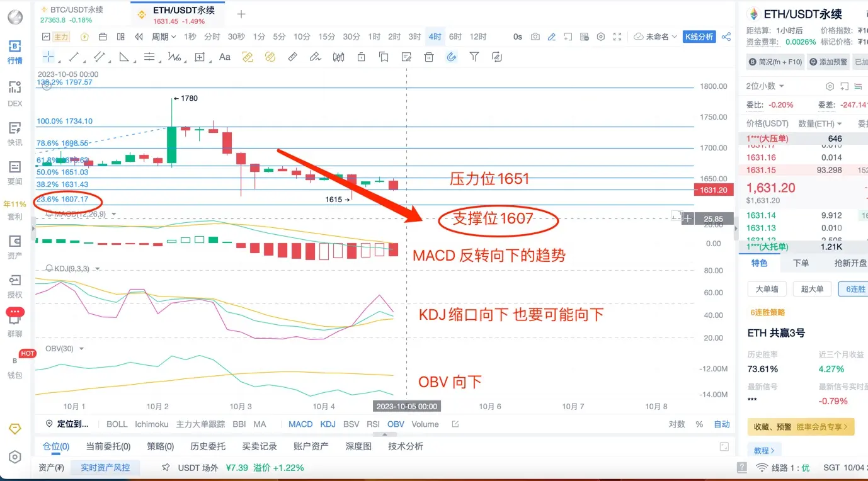The image size is (868, 481).
Task: Switch to the 下单 order tab
Action: click(x=801, y=263)
